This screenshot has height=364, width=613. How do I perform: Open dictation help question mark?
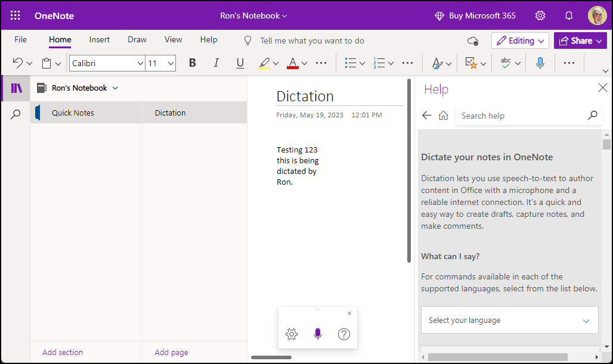tap(343, 334)
